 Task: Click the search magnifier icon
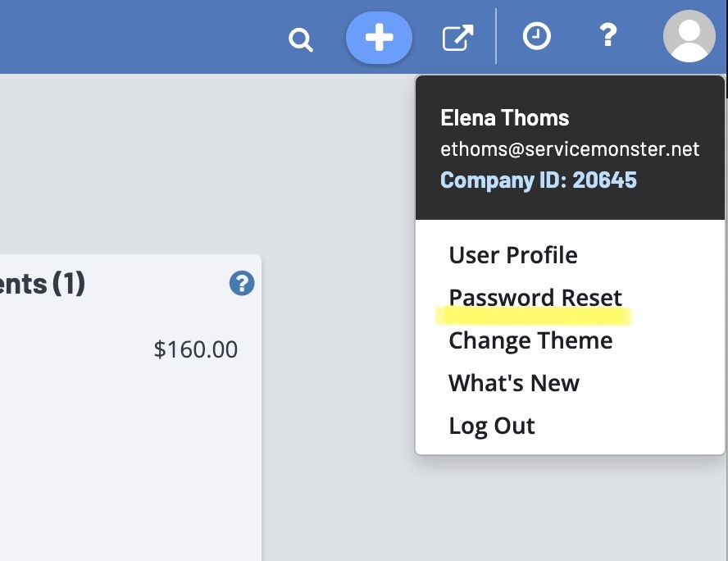tap(301, 39)
